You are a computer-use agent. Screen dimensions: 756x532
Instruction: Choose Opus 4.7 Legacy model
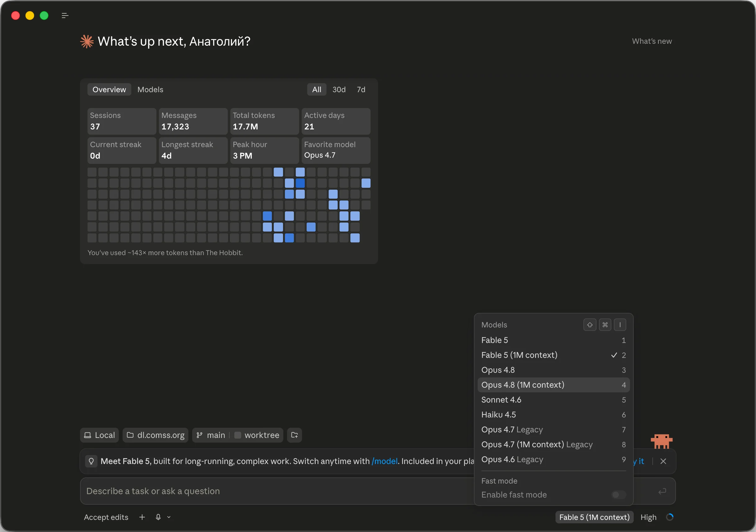click(554, 430)
